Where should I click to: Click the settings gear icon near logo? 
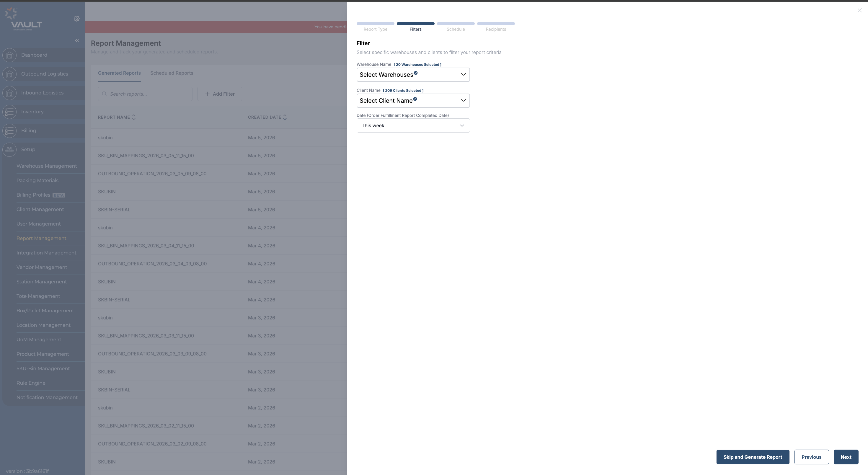click(76, 19)
